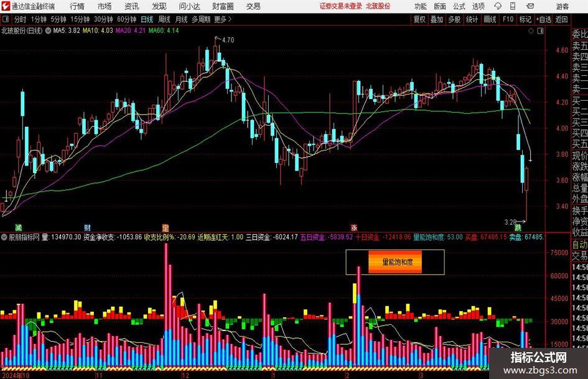Open the mail envelope icon

click(x=530, y=6)
